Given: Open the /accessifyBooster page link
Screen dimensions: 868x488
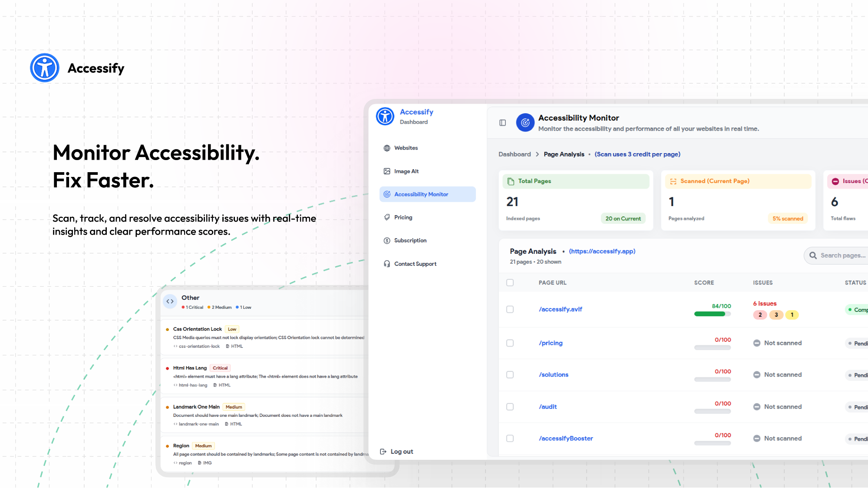Looking at the screenshot, I should click(x=566, y=439).
